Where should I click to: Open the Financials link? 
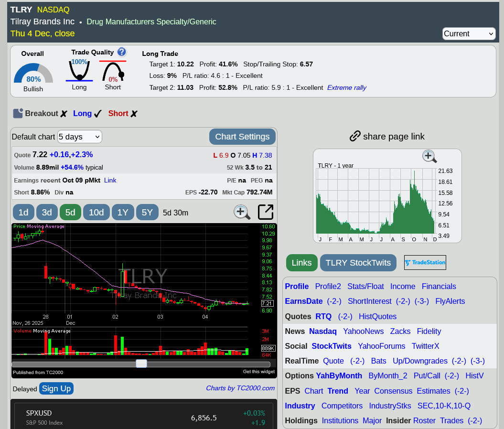pos(439,286)
